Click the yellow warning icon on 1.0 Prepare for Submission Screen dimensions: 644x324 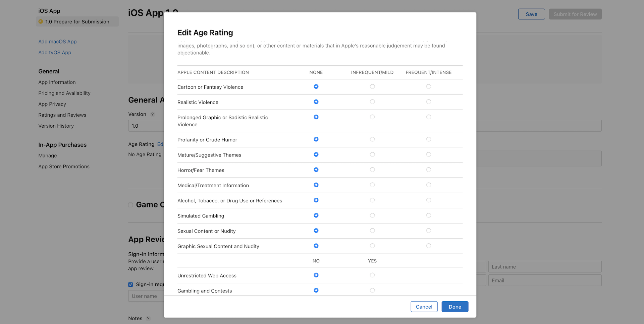41,21
